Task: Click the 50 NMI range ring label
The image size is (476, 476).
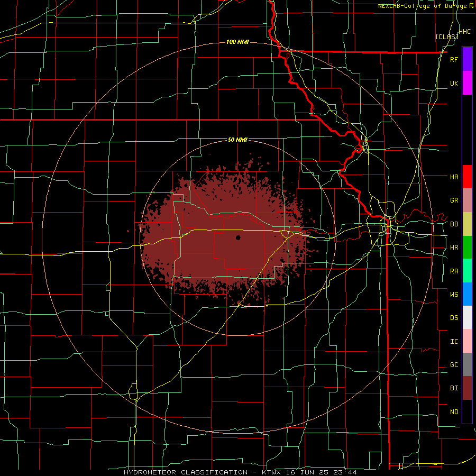Action: 237,140
